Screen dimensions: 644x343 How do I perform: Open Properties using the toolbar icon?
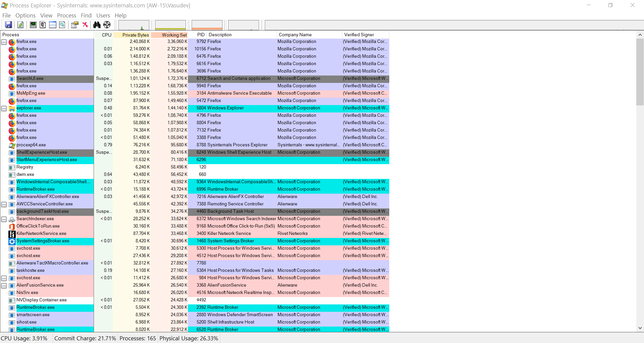pos(75,25)
